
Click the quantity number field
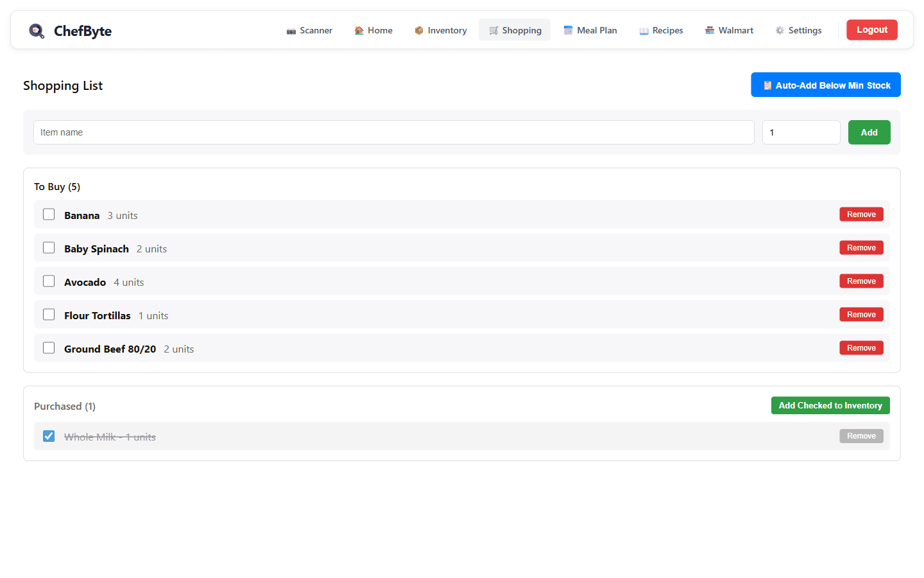pos(801,132)
